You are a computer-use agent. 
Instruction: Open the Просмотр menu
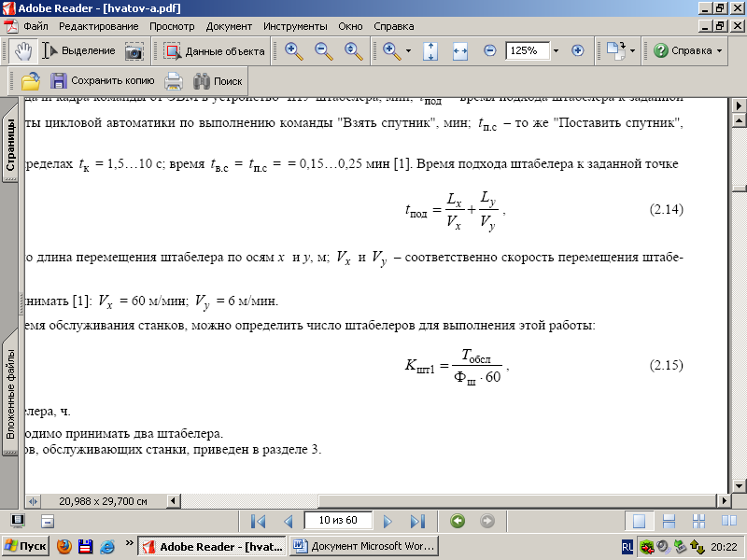pyautogui.click(x=172, y=27)
